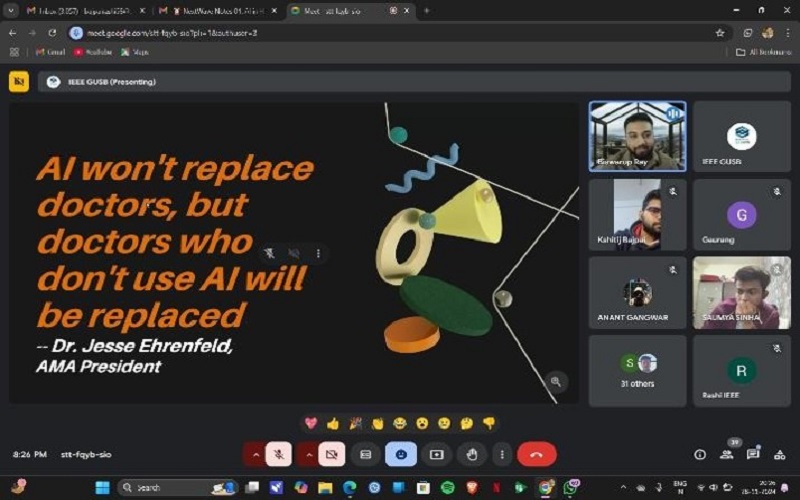This screenshot has height=500, width=800.
Task: Click the Present now screen share icon
Action: click(436, 454)
